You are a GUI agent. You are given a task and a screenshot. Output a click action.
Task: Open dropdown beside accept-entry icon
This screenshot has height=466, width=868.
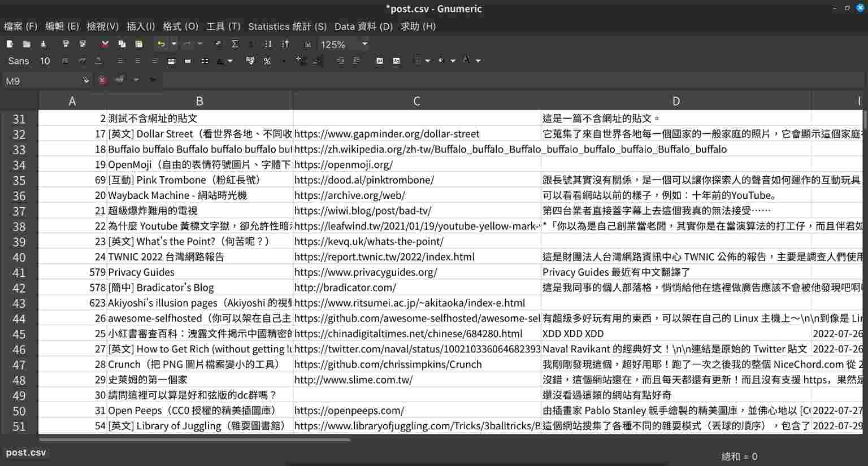coord(136,80)
